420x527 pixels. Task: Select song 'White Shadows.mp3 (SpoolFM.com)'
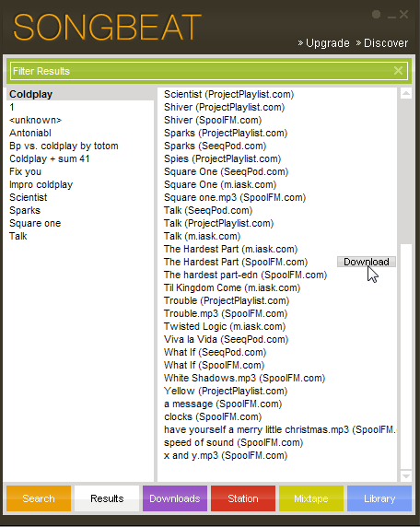(x=245, y=378)
